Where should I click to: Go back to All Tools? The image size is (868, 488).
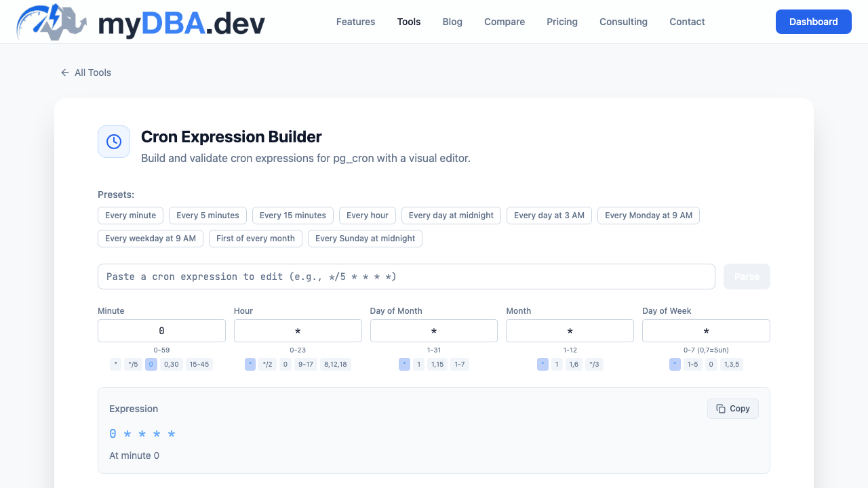[85, 73]
